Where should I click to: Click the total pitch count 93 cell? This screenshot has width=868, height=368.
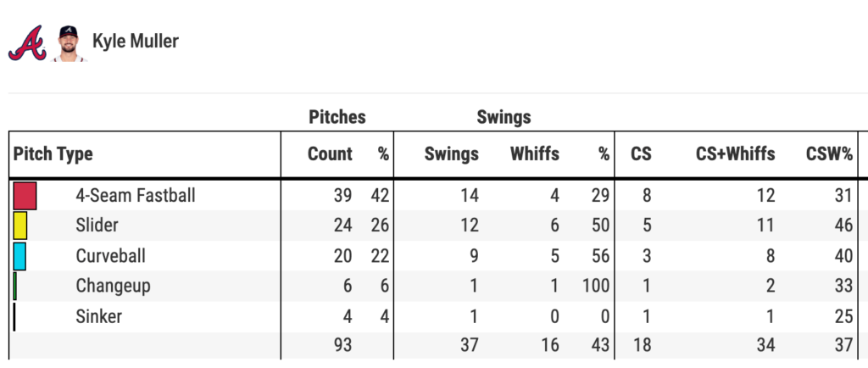[341, 345]
